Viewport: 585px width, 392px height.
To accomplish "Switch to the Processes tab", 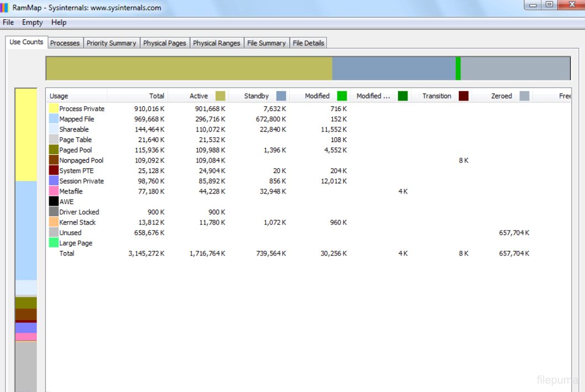I will [x=65, y=43].
